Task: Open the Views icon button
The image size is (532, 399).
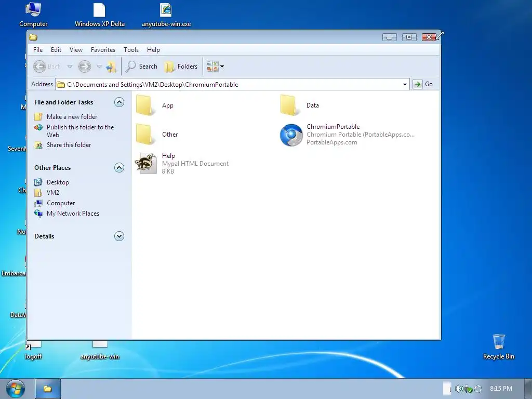Action: [212, 66]
